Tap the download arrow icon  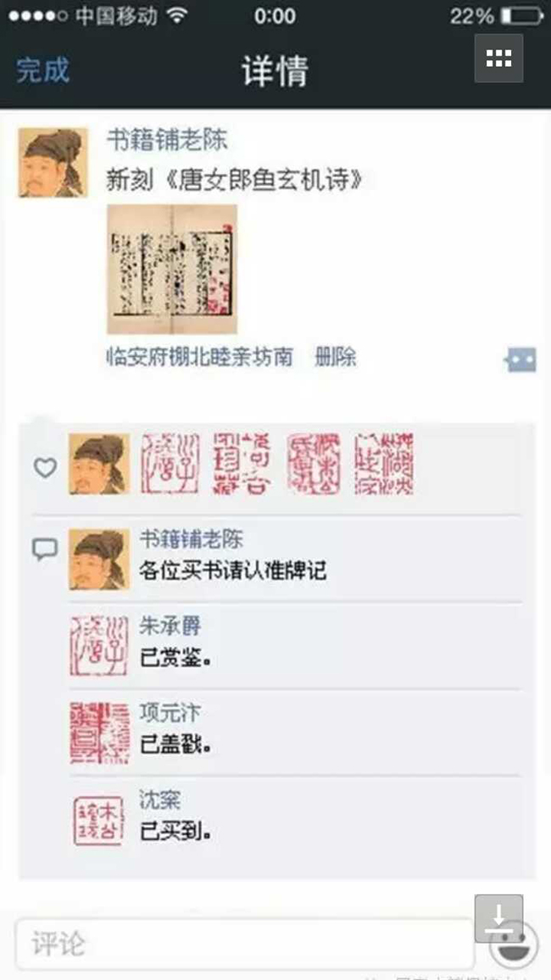(x=498, y=918)
